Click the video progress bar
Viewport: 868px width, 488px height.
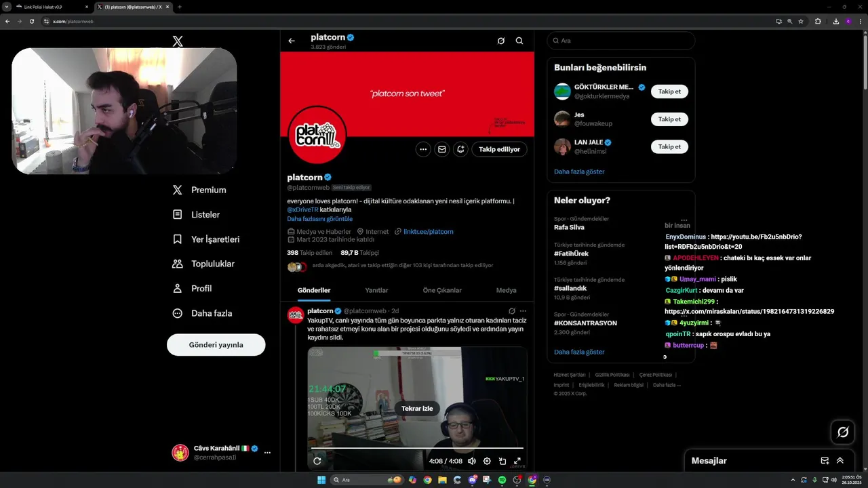pos(417,448)
